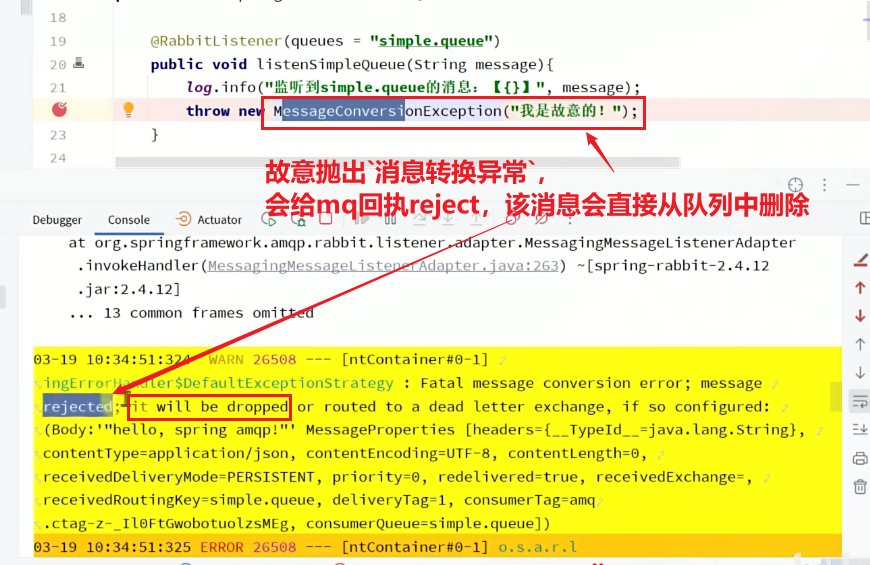Click line number 23 in gutter

58,135
